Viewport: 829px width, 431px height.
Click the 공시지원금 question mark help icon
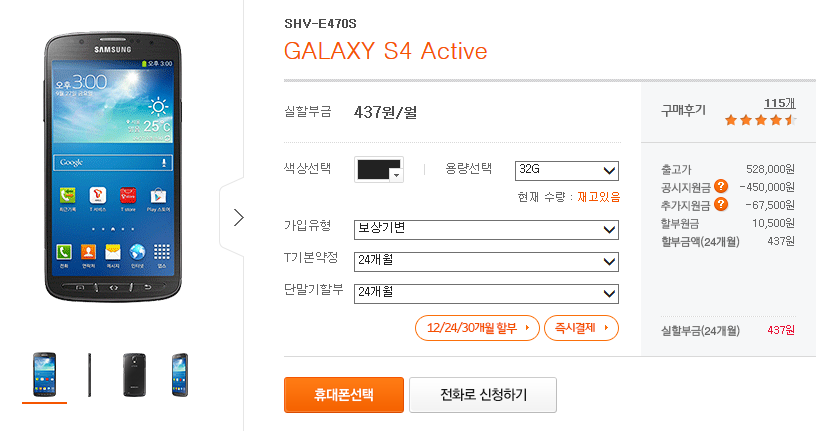click(x=721, y=186)
